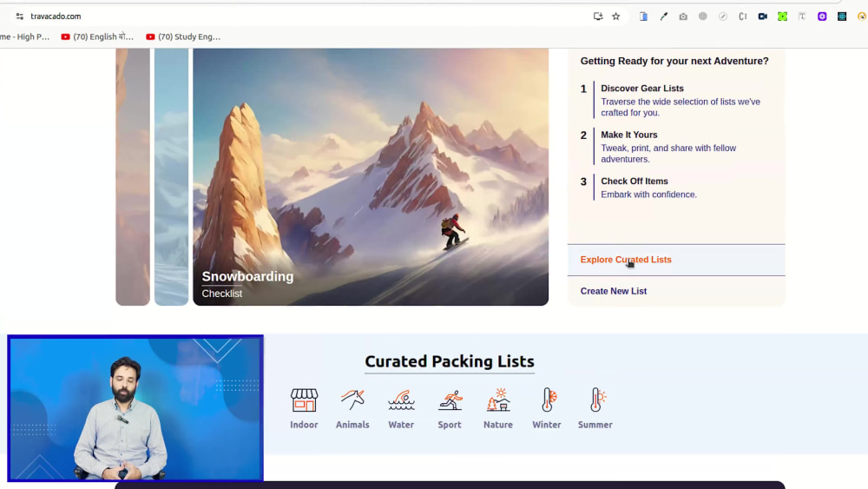Image resolution: width=868 pixels, height=489 pixels.
Task: Click the gray globe extension icon
Action: click(x=703, y=17)
